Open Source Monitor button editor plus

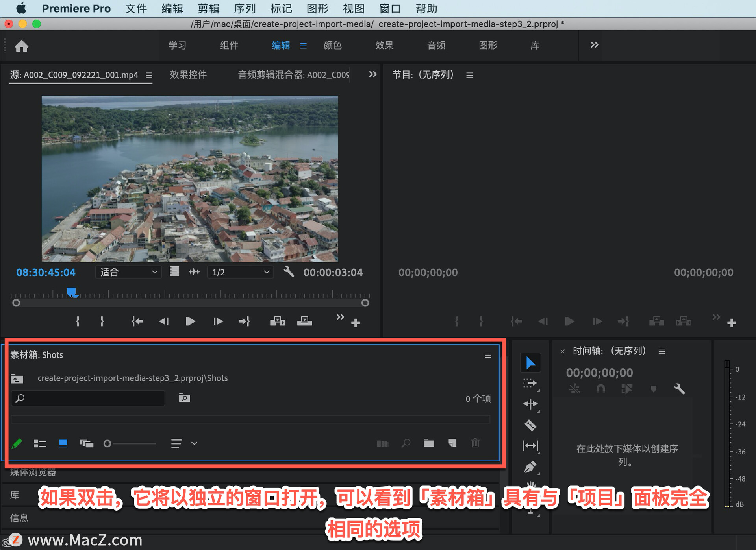pos(356,323)
